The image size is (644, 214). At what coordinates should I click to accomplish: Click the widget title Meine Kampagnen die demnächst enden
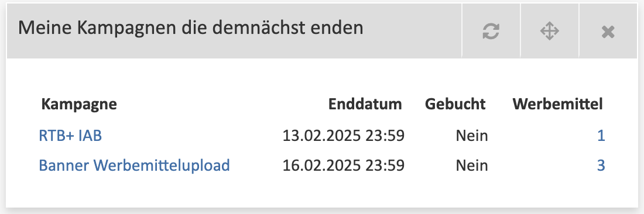[191, 28]
